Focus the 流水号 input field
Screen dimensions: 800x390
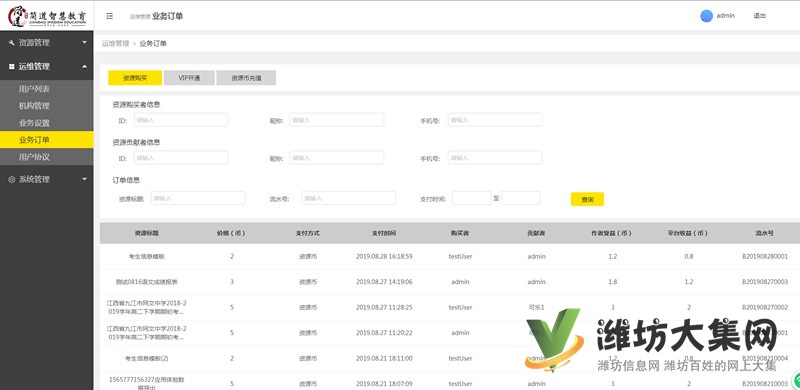pyautogui.click(x=348, y=198)
